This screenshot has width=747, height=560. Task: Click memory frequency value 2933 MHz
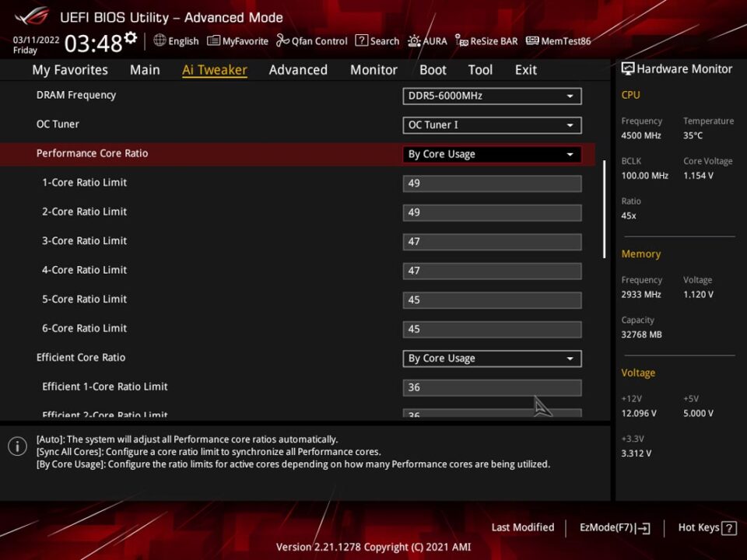(640, 295)
